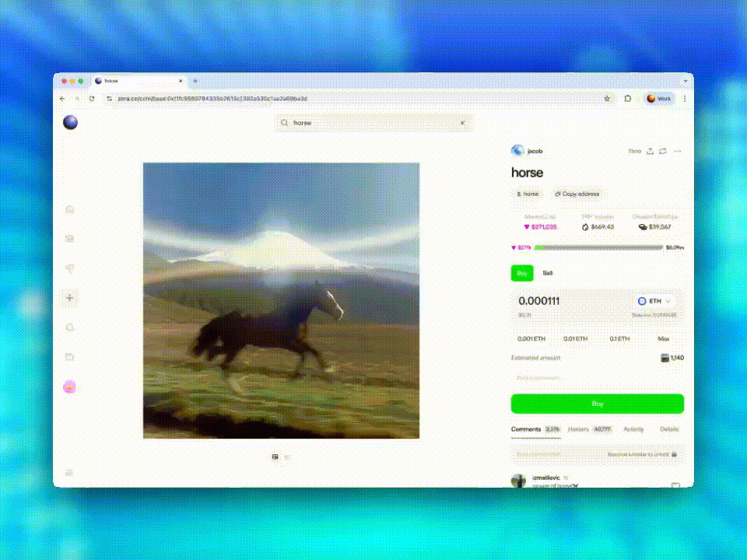The width and height of the screenshot is (747, 560).
Task: Click the repost arrows icon beside share
Action: click(663, 151)
